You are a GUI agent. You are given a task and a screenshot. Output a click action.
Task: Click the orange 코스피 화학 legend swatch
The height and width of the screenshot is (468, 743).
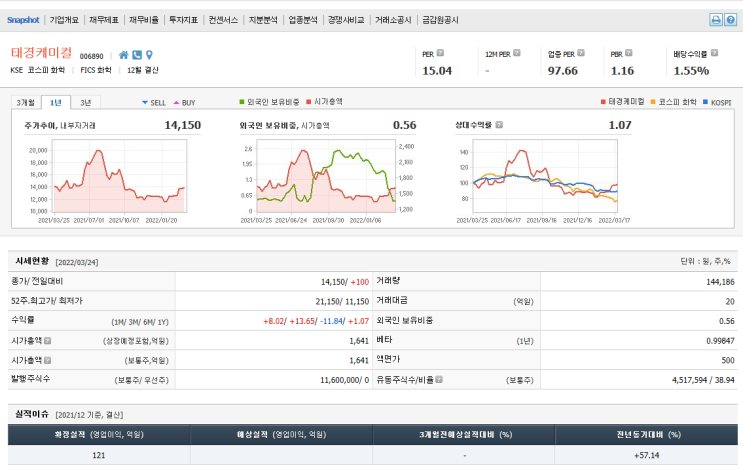[653, 102]
